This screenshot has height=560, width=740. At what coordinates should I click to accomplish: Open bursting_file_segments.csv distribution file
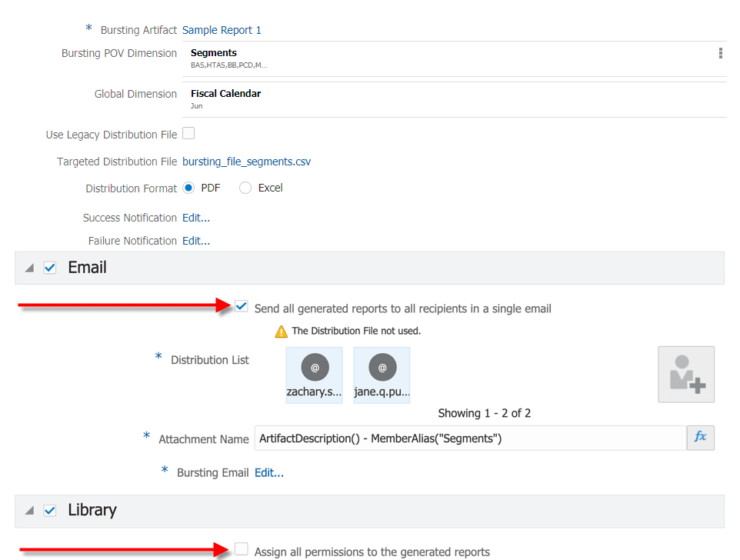click(x=246, y=162)
